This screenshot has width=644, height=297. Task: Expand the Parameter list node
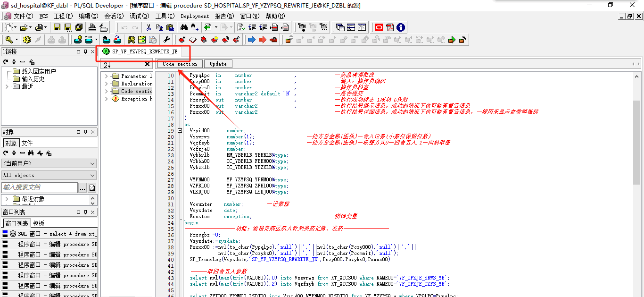107,76
